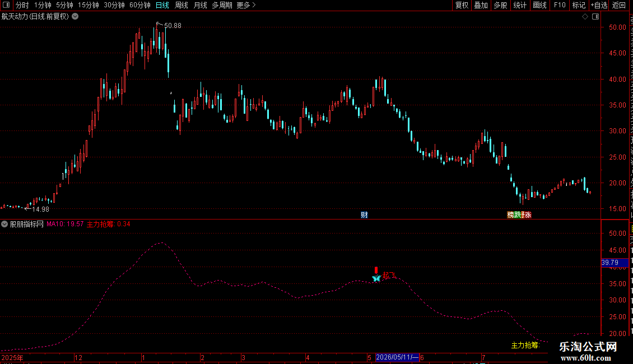Add stock with +自选 button

[599, 5]
